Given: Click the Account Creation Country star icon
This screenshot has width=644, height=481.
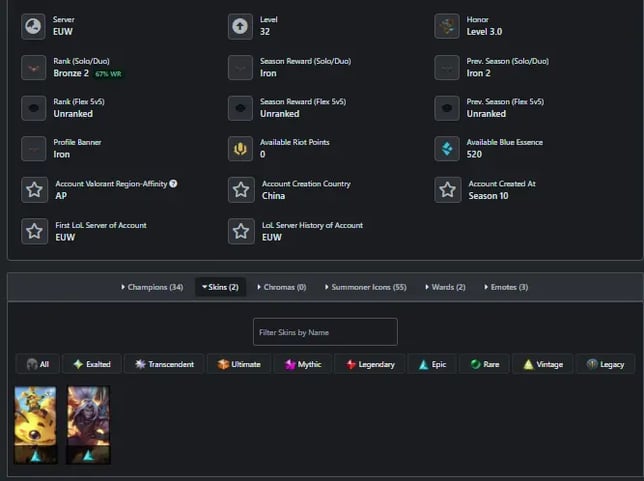Looking at the screenshot, I should (x=240, y=190).
